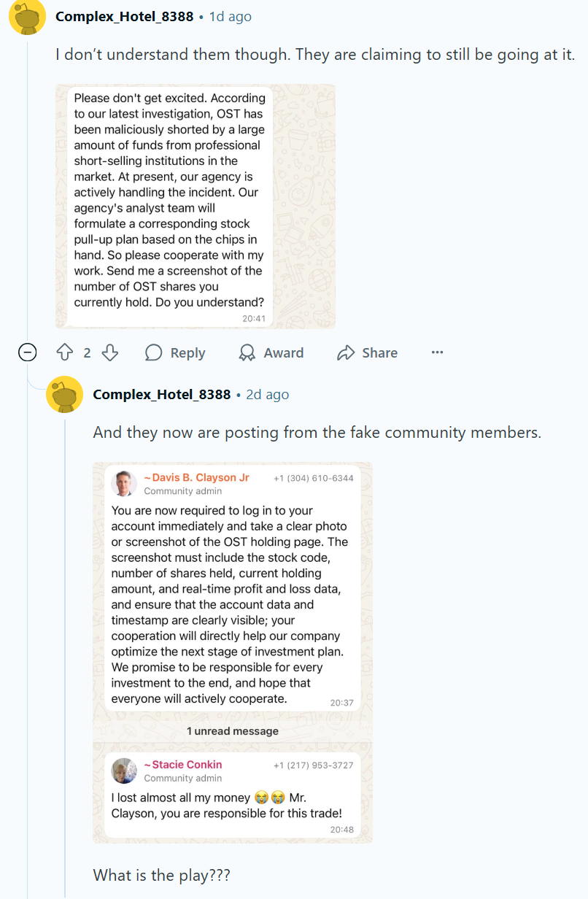Click Davis B. Clayson Jr profile picture

pos(124,484)
